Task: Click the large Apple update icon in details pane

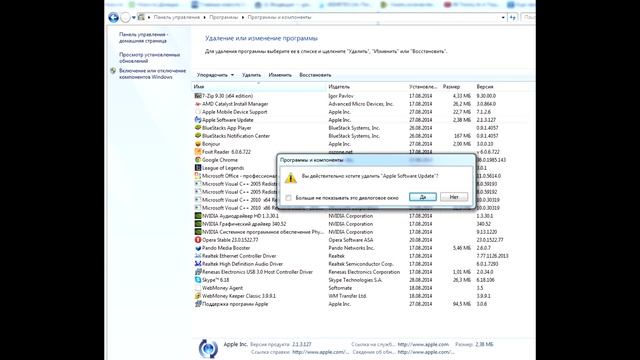Action: [x=208, y=349]
